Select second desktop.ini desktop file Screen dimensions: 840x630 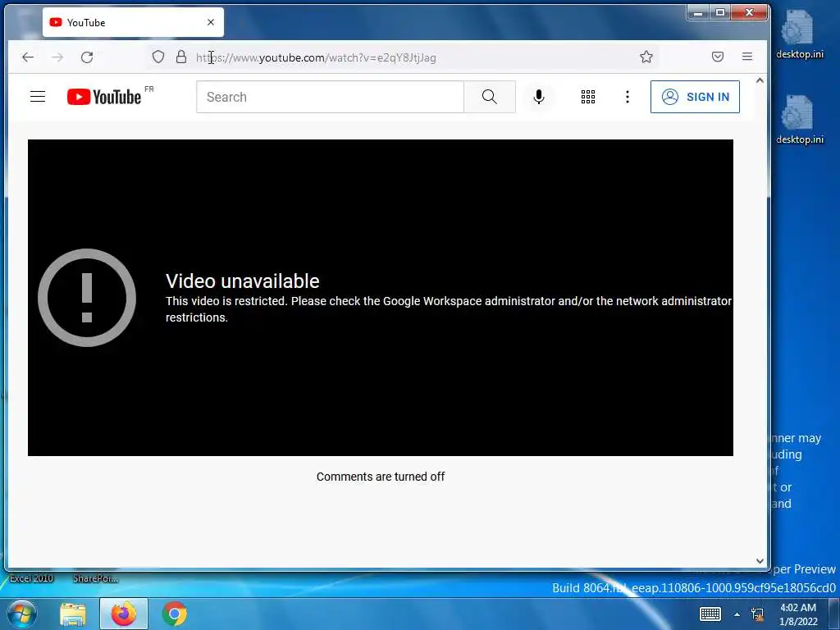[x=799, y=120]
